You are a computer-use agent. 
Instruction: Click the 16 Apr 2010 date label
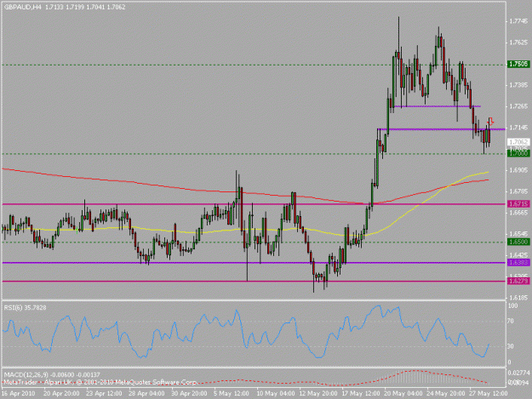(19, 393)
